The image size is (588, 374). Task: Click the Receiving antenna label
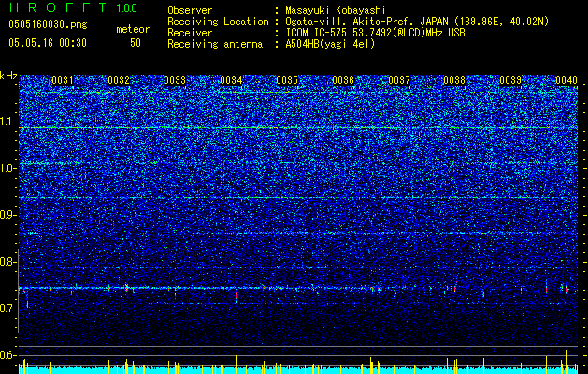(x=215, y=44)
